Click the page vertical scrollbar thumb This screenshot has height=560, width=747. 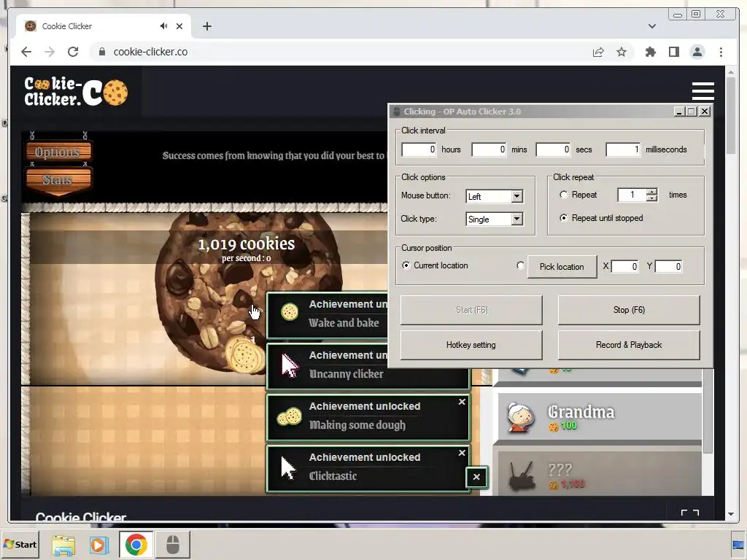(731, 115)
